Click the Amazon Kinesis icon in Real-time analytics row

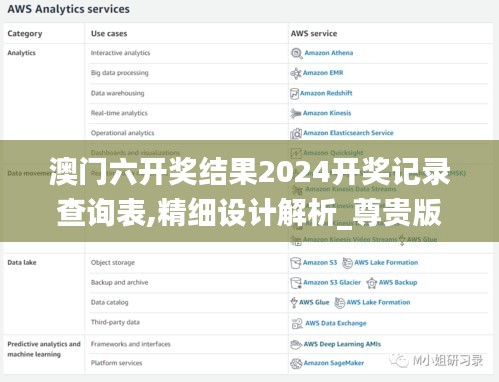296,113
